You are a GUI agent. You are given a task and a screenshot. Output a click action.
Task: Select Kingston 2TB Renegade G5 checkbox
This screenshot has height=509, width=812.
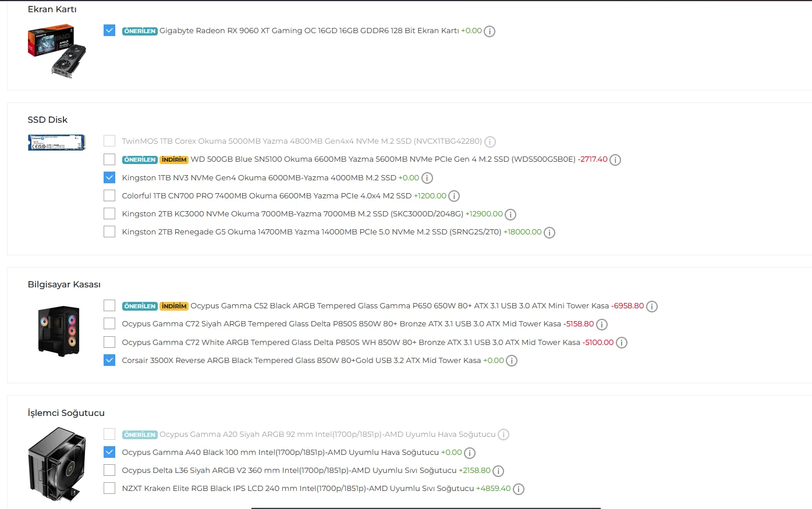pos(109,232)
